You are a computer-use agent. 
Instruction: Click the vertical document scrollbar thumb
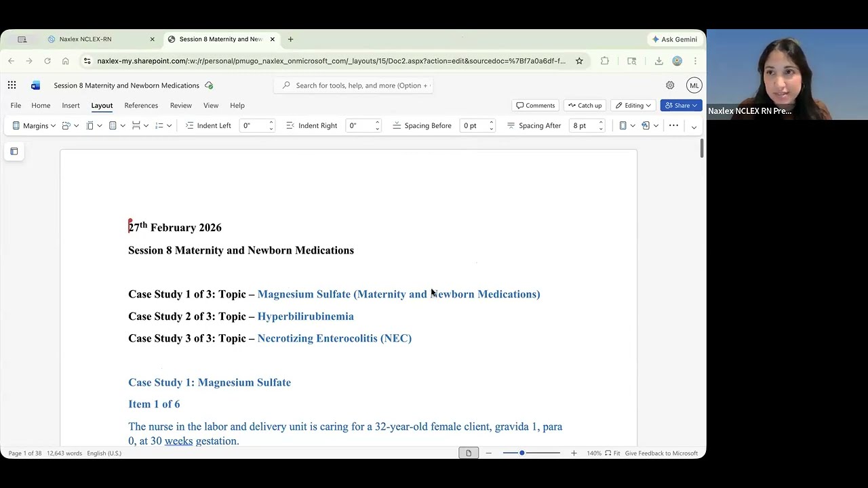(702, 148)
